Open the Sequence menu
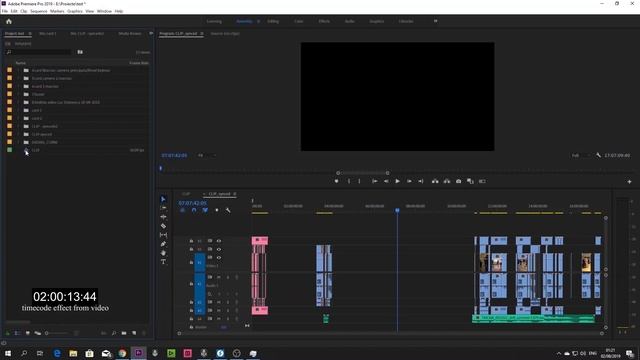The image size is (640, 360). (39, 11)
